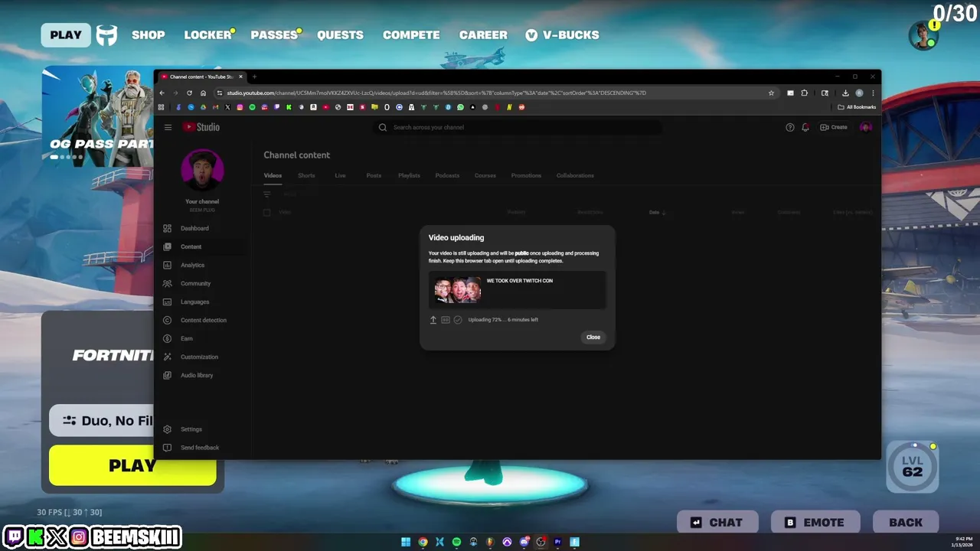This screenshot has height=551, width=980.
Task: Open the Fortnite PASSES tab
Action: pyautogui.click(x=274, y=34)
